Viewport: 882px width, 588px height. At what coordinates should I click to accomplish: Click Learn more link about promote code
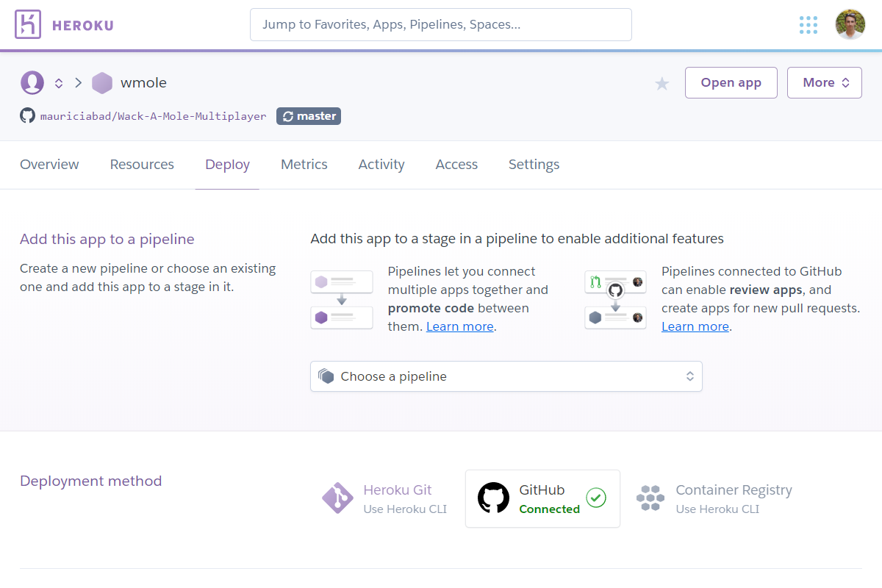point(460,326)
